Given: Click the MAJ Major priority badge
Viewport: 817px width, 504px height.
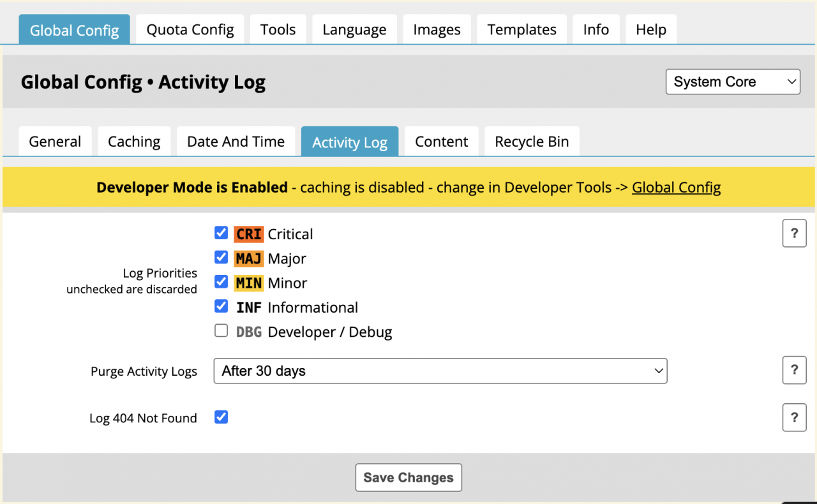Looking at the screenshot, I should pos(248,258).
